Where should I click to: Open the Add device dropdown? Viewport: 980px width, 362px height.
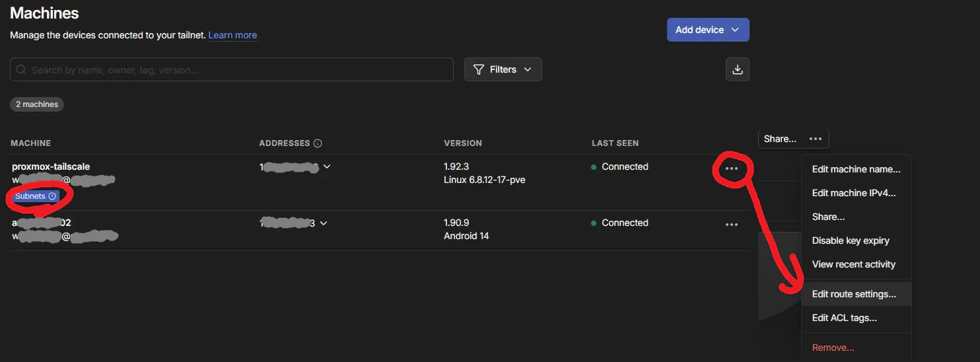[x=708, y=30]
